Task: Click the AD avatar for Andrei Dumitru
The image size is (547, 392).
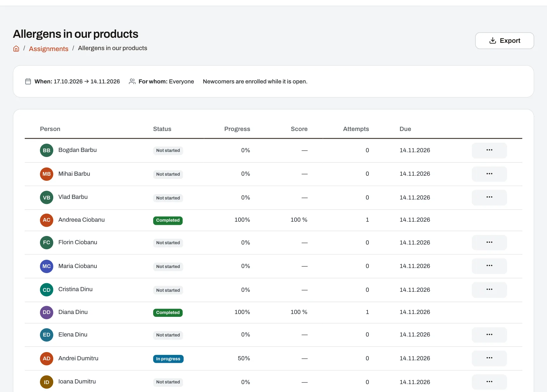Action: (47, 359)
